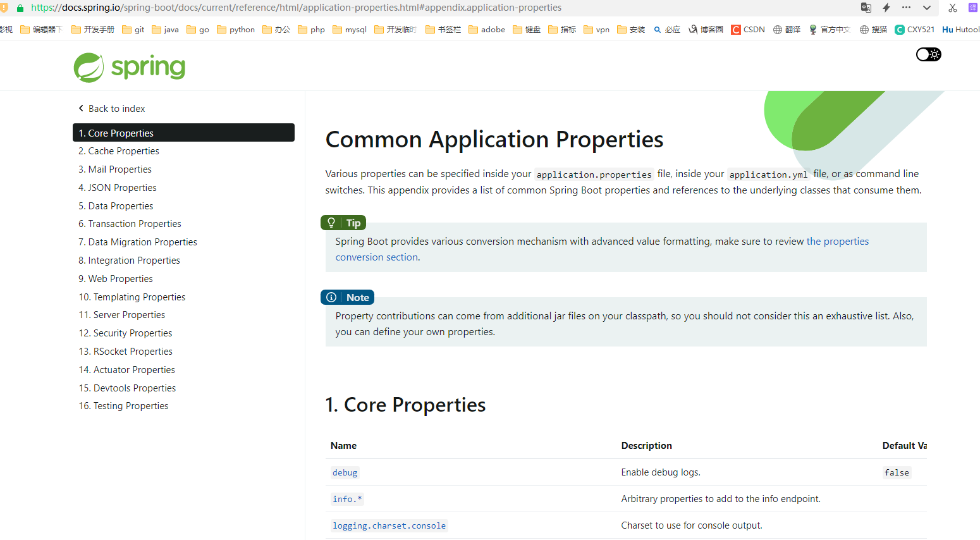
Task: Click the browser translate page icon
Action: click(866, 8)
